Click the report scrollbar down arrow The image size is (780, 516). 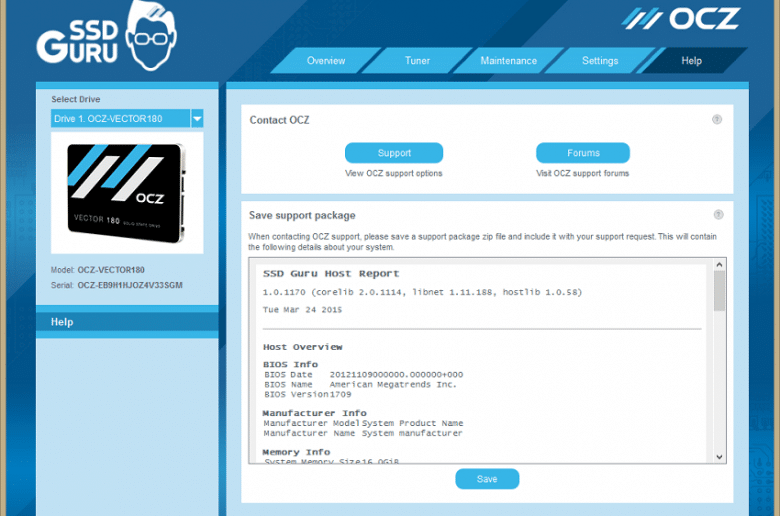[719, 457]
